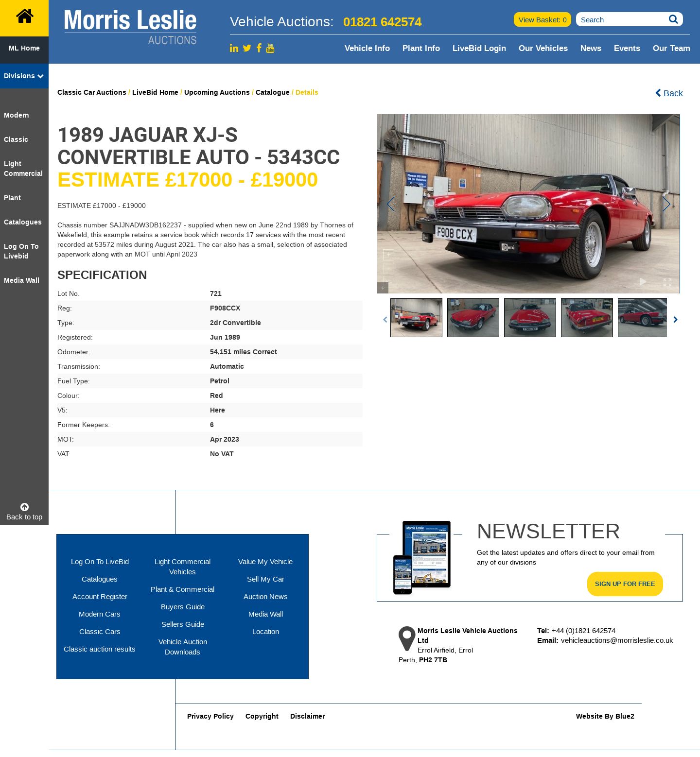Screen dimensions: 700x757
Task: Click the gallery download arrow icon
Action: coord(383,288)
